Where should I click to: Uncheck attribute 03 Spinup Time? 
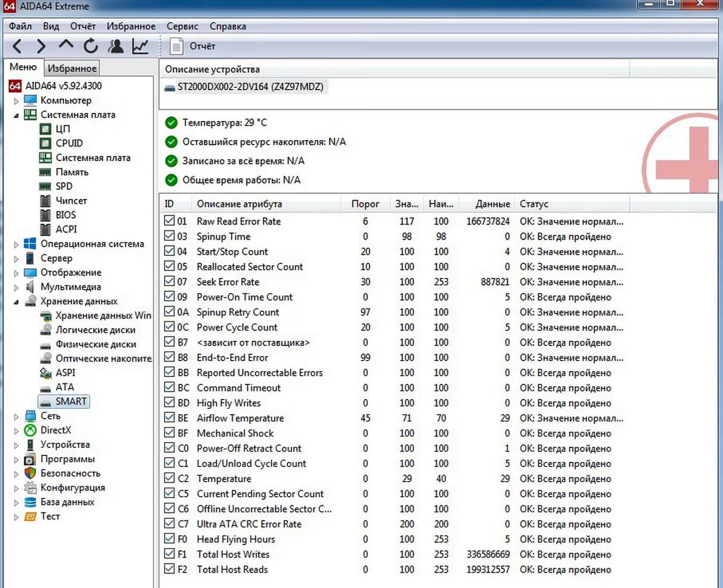(x=169, y=236)
